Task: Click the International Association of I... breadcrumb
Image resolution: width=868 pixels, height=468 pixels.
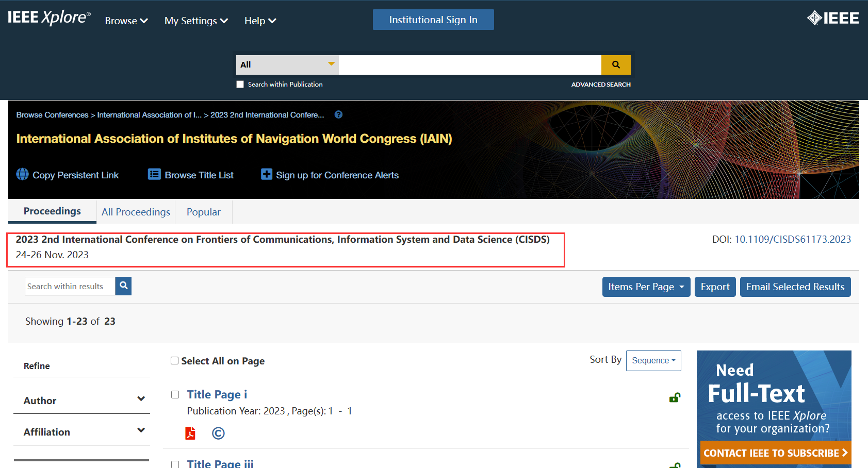Action: coord(150,115)
